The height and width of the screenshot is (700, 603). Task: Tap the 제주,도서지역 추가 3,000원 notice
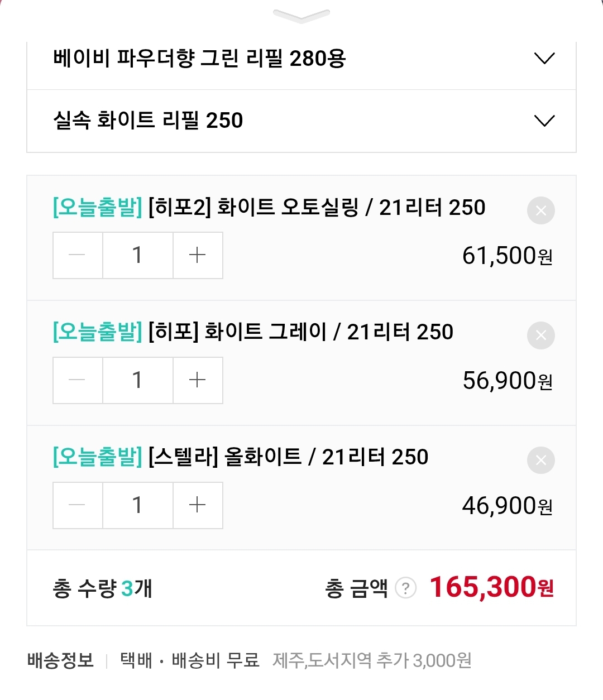click(372, 661)
